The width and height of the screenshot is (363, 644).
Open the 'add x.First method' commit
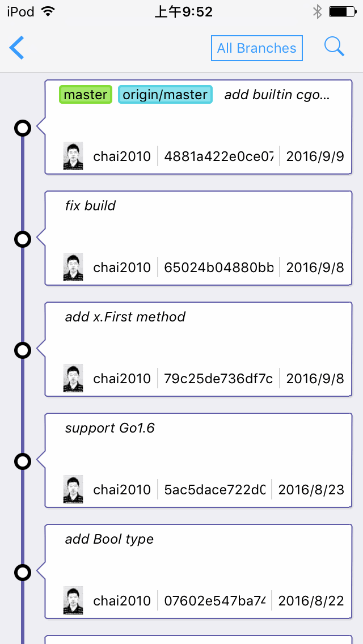click(125, 317)
